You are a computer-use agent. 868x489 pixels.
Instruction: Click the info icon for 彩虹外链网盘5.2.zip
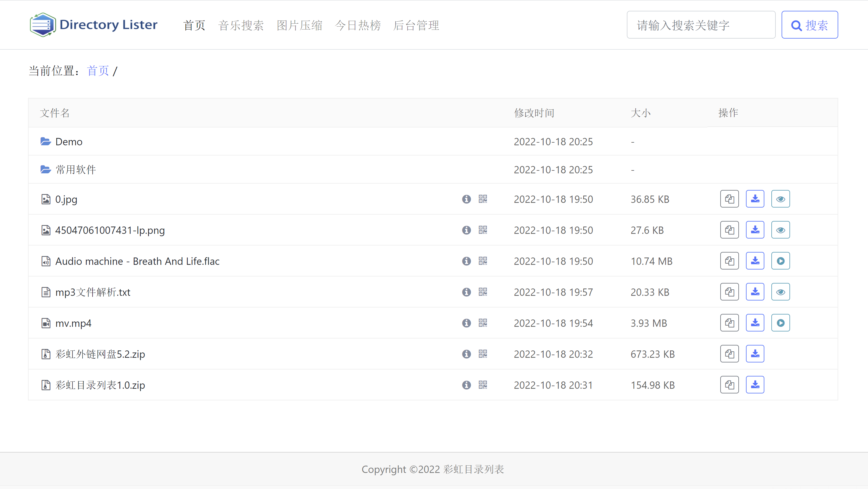(x=467, y=353)
